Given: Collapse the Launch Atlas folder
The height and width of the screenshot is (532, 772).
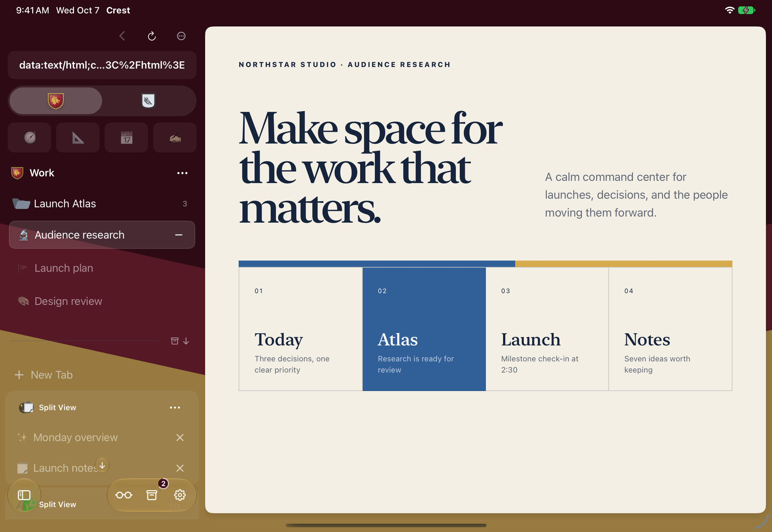Looking at the screenshot, I should (102, 204).
